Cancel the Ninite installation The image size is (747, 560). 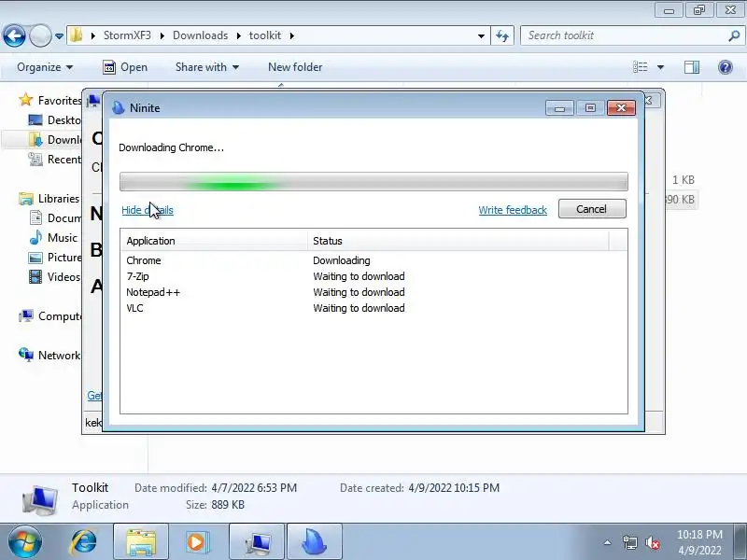click(x=592, y=209)
